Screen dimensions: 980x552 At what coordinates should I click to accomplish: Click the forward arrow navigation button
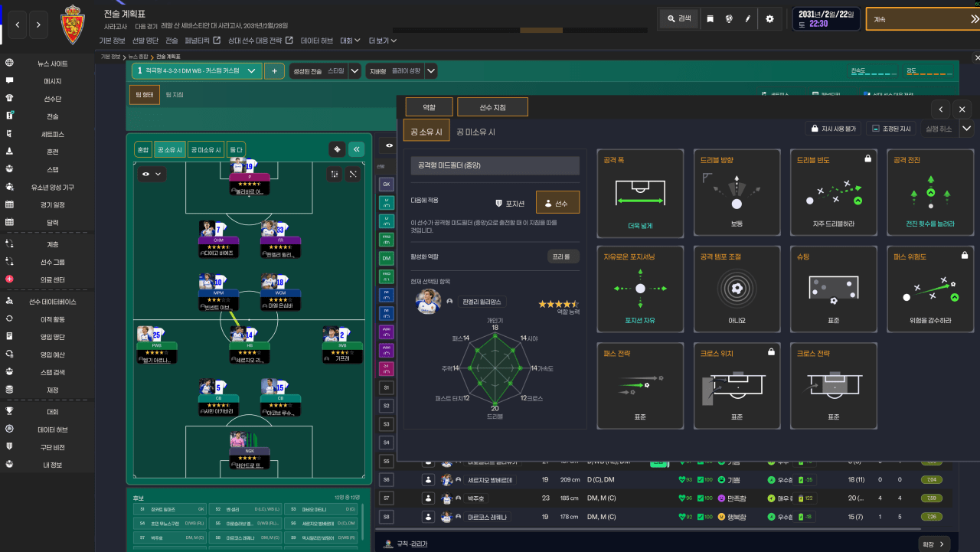[39, 25]
